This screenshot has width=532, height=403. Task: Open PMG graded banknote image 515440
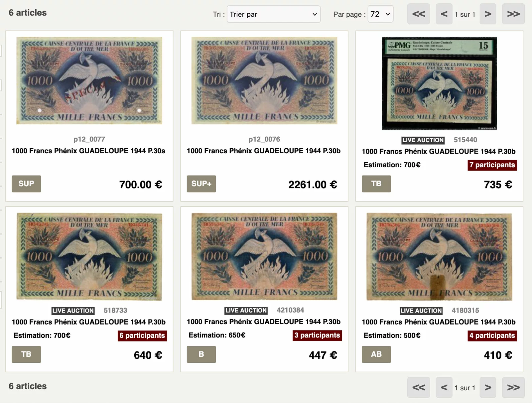(439, 83)
